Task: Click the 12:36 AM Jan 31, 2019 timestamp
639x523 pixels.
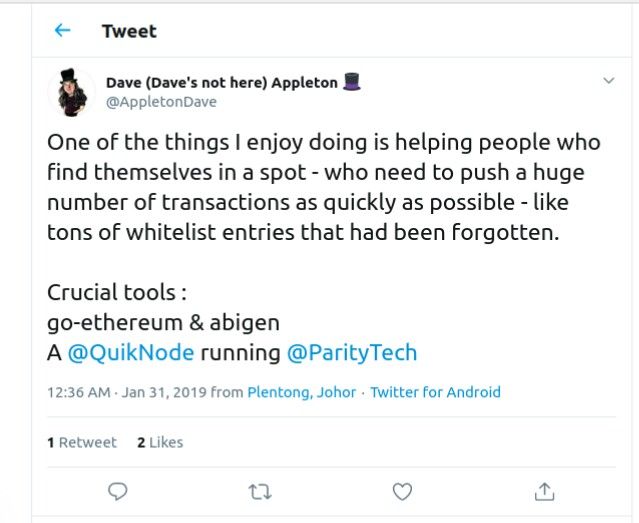Action: pyautogui.click(x=127, y=392)
